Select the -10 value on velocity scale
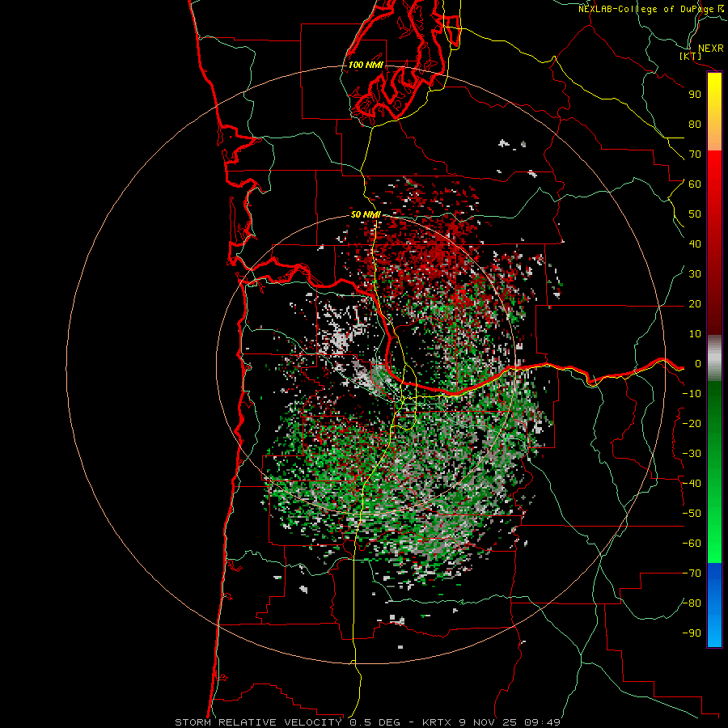This screenshot has height=728, width=728. [x=692, y=394]
